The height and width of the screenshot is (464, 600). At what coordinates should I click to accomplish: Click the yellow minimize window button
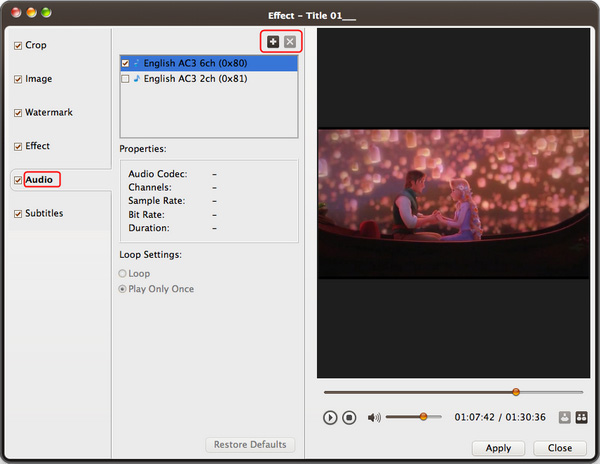31,13
